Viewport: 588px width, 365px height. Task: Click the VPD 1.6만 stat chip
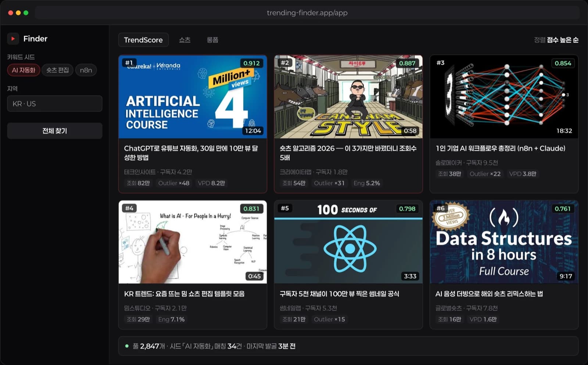coord(483,319)
